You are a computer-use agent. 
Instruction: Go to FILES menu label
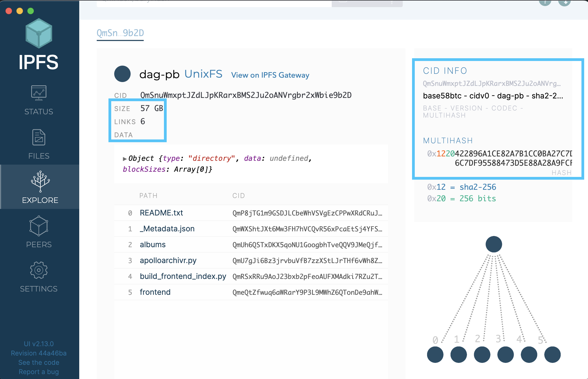pos(39,156)
